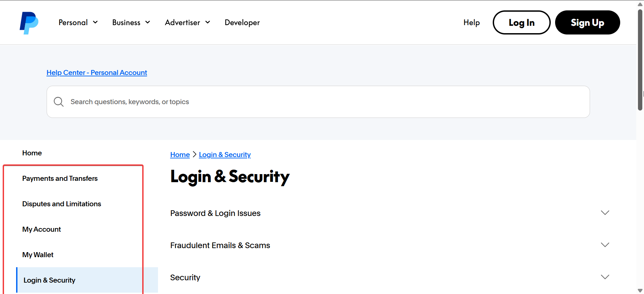Click the Home breadcrumb link
Screen dimensions: 644x294
(180, 155)
